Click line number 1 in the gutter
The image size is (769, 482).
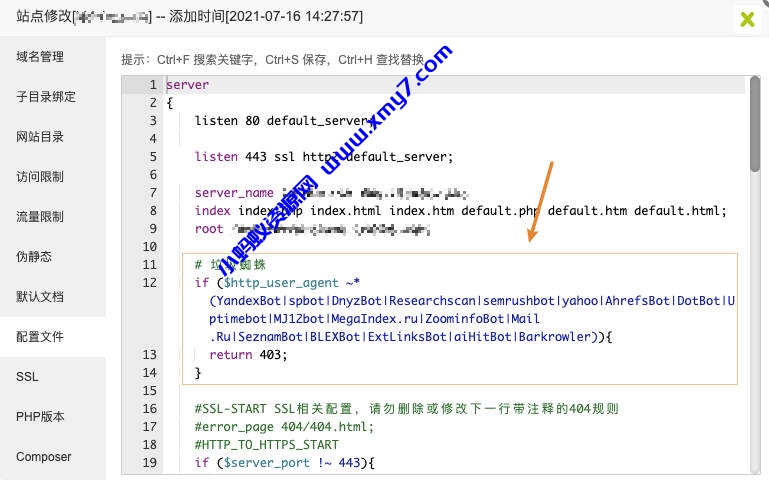pyautogui.click(x=153, y=85)
